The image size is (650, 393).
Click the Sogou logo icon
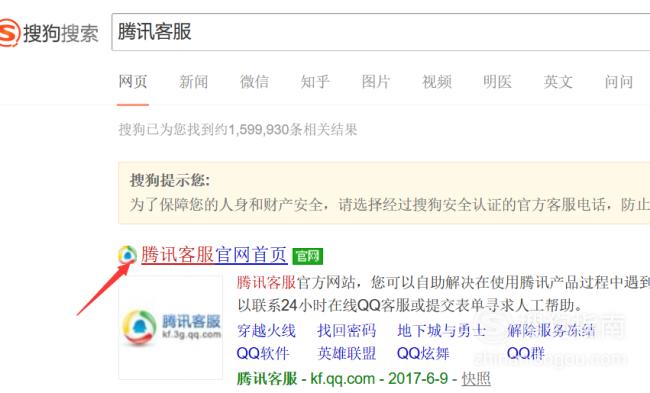(9, 32)
